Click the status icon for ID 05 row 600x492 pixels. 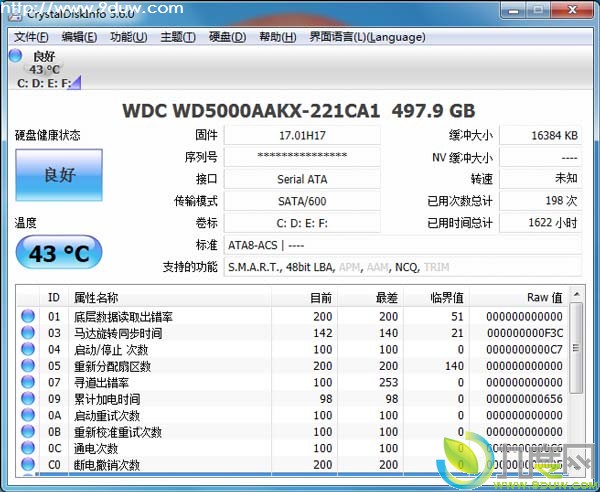tap(28, 365)
